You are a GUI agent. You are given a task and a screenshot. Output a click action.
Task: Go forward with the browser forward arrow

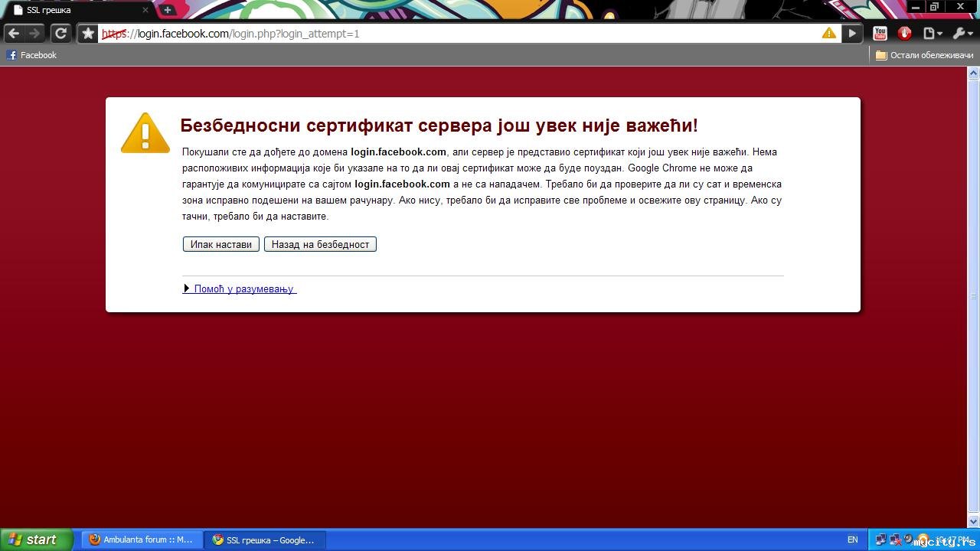(x=34, y=34)
